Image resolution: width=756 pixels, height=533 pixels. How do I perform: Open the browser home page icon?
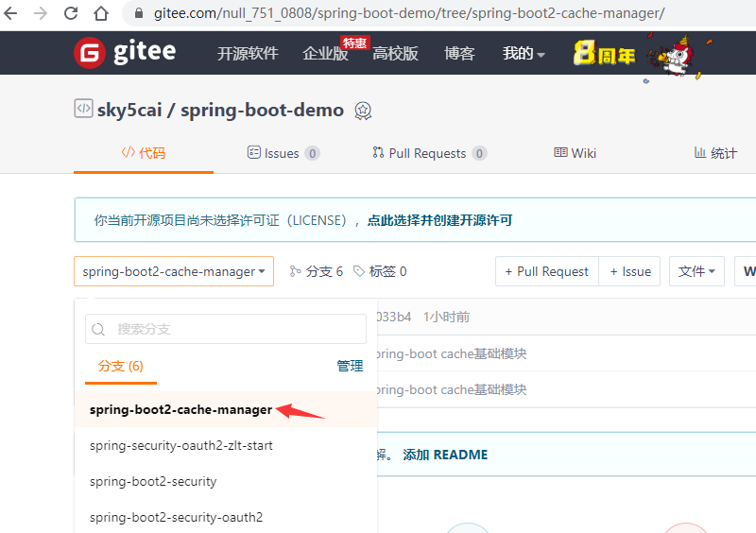(x=101, y=13)
